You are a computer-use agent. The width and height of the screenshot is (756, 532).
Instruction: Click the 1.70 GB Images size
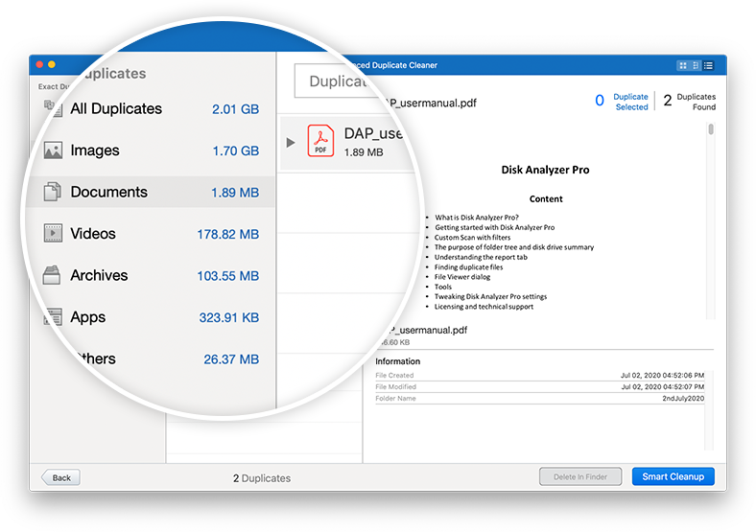(236, 150)
